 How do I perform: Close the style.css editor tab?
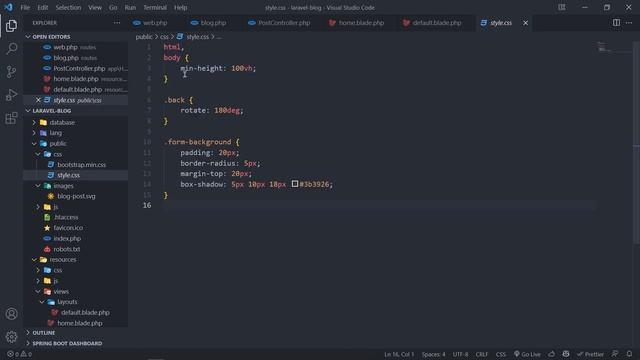[525, 23]
